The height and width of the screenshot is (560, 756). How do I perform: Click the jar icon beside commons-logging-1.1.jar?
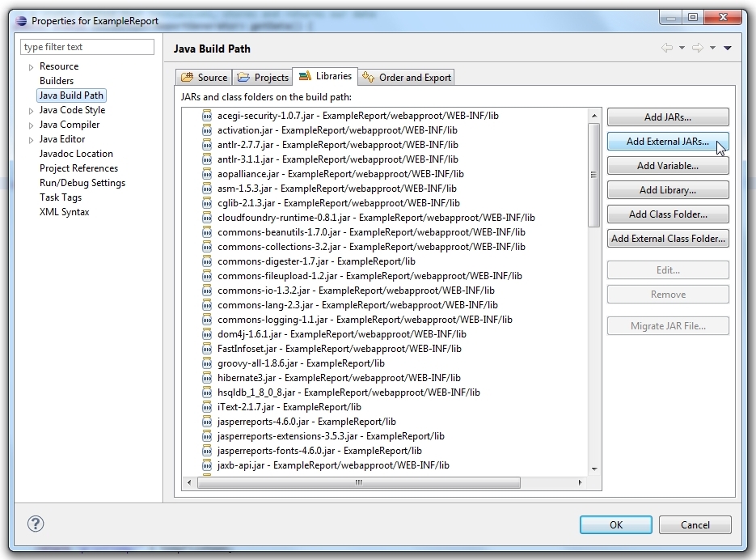(x=207, y=320)
